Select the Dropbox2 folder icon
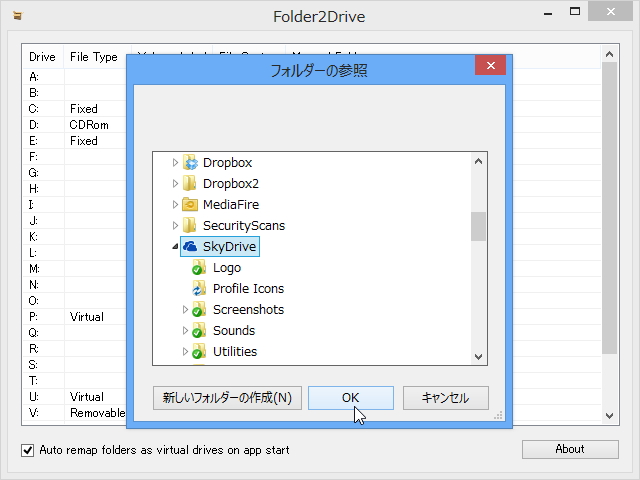 click(190, 183)
